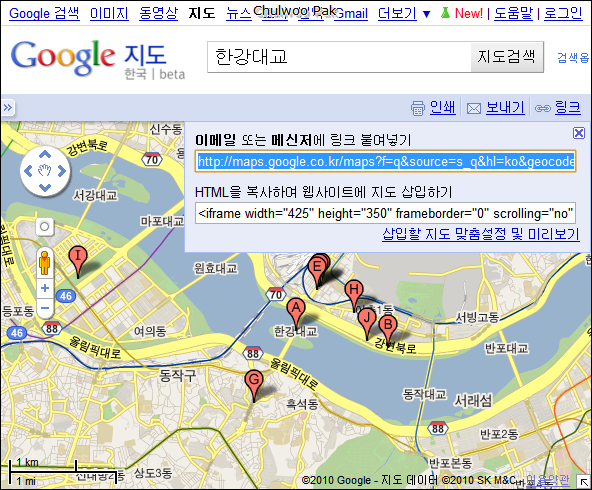
Task: Click the 원효대교 map label
Action: pyautogui.click(x=215, y=268)
